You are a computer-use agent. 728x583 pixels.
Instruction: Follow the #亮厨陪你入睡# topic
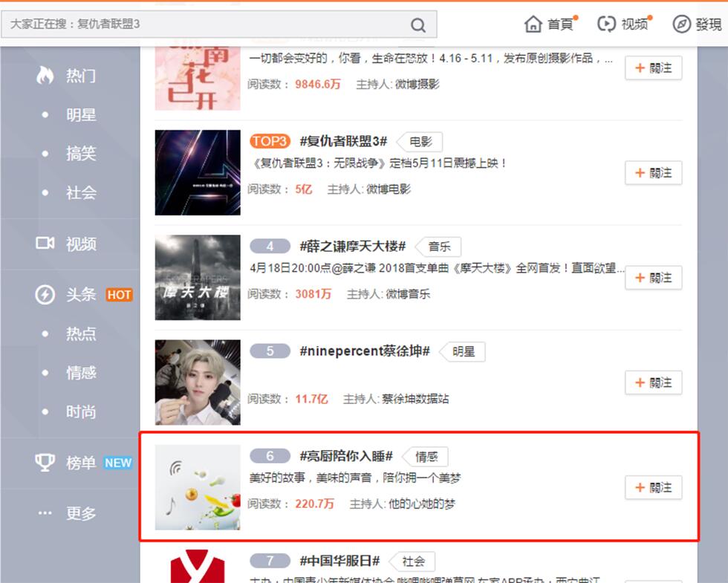[653, 487]
